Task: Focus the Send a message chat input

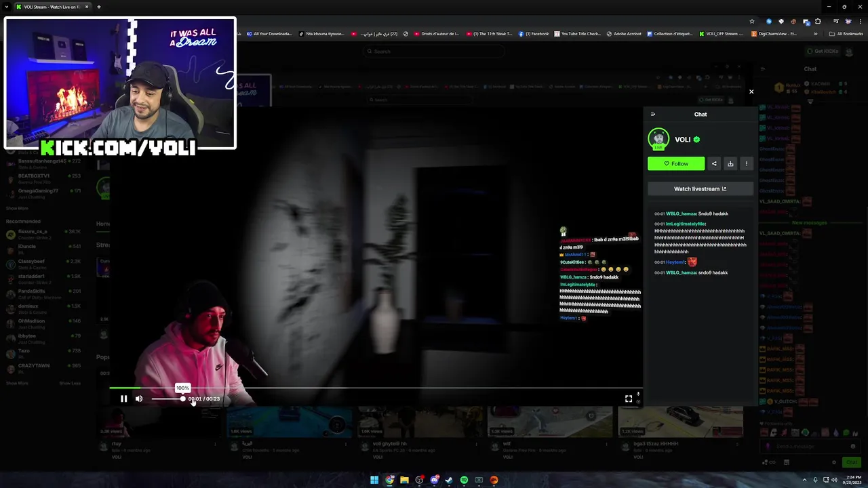Action: pos(810,446)
